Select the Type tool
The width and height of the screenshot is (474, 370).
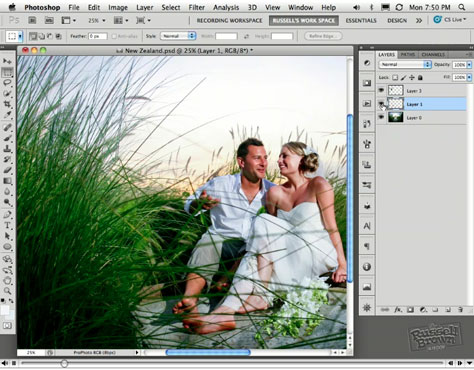coord(7,226)
